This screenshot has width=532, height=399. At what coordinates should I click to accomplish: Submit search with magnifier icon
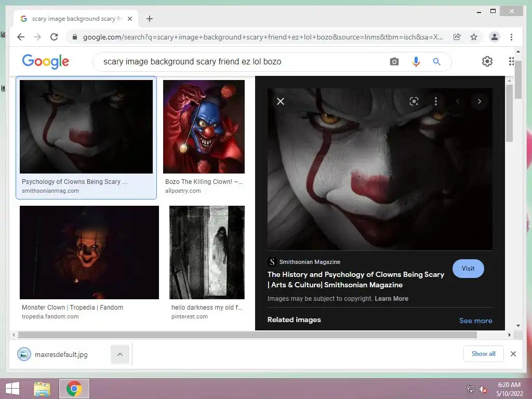point(436,61)
